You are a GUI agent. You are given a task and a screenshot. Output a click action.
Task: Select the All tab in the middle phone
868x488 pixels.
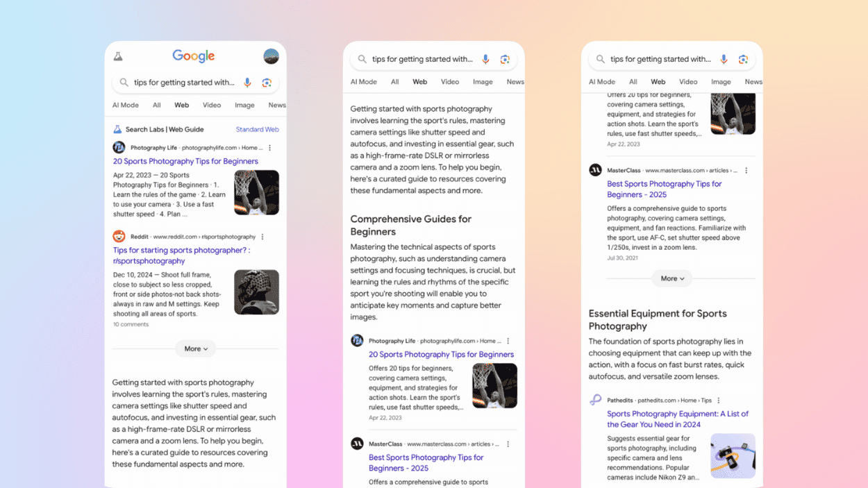pos(395,82)
